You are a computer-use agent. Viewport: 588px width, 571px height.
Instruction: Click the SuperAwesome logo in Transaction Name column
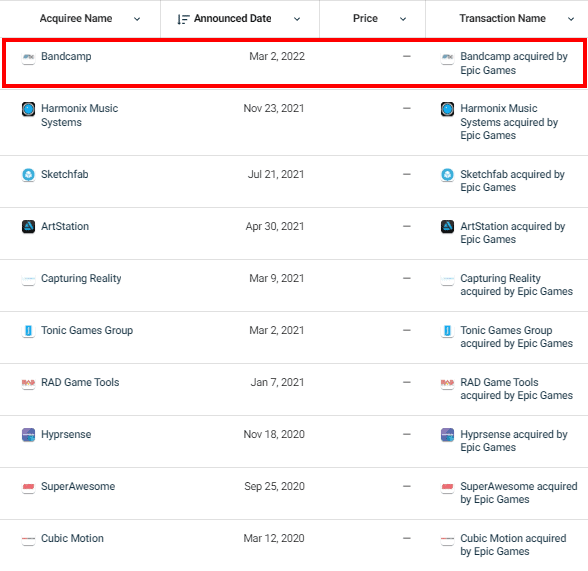447,487
